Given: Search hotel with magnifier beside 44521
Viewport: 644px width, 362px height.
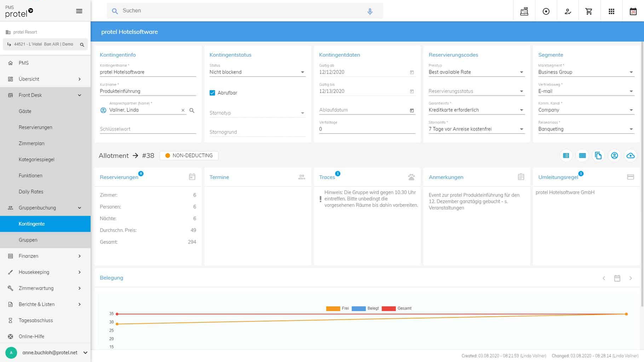Looking at the screenshot, I should point(82,45).
